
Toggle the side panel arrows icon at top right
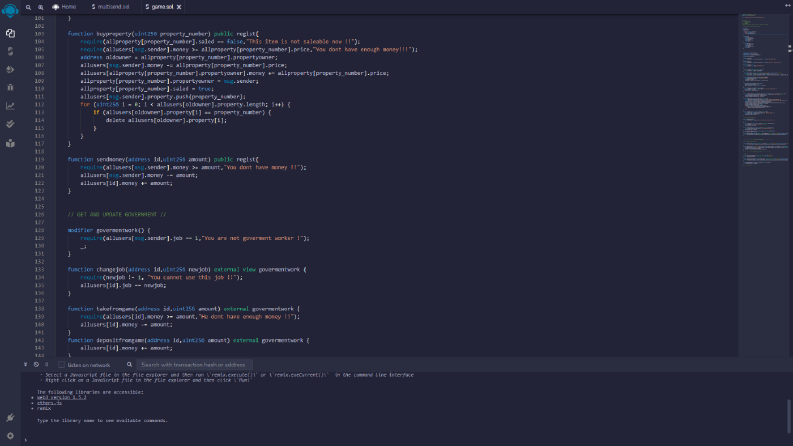787,6
